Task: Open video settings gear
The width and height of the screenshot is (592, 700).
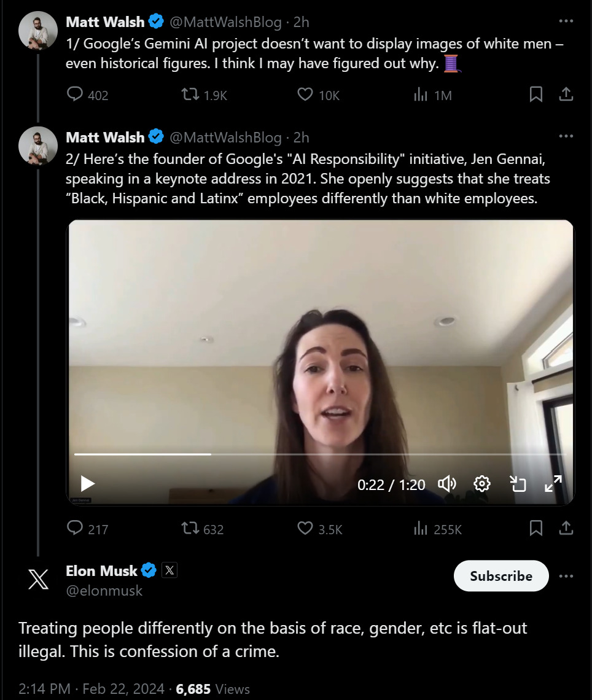Action: (482, 484)
